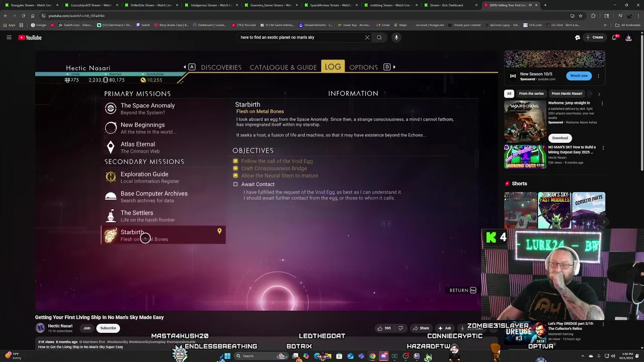Select 'From Hectic Nasari' filter chip
Screen dimensions: 644x362
point(567,94)
